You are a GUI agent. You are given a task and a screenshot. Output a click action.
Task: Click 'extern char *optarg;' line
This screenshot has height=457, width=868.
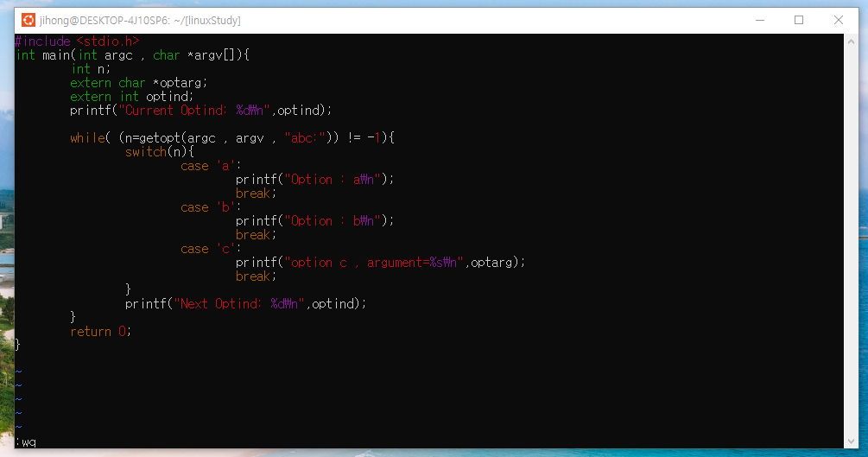point(139,83)
